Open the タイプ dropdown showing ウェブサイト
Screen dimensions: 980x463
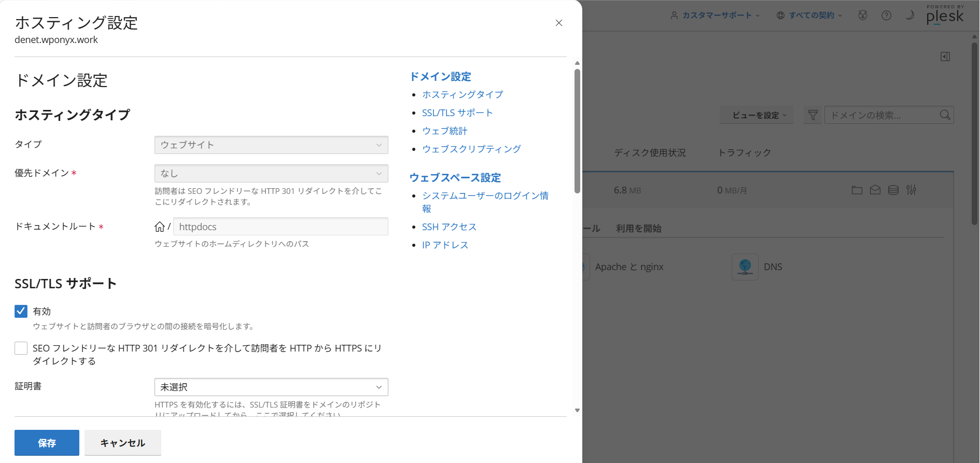coord(271,145)
